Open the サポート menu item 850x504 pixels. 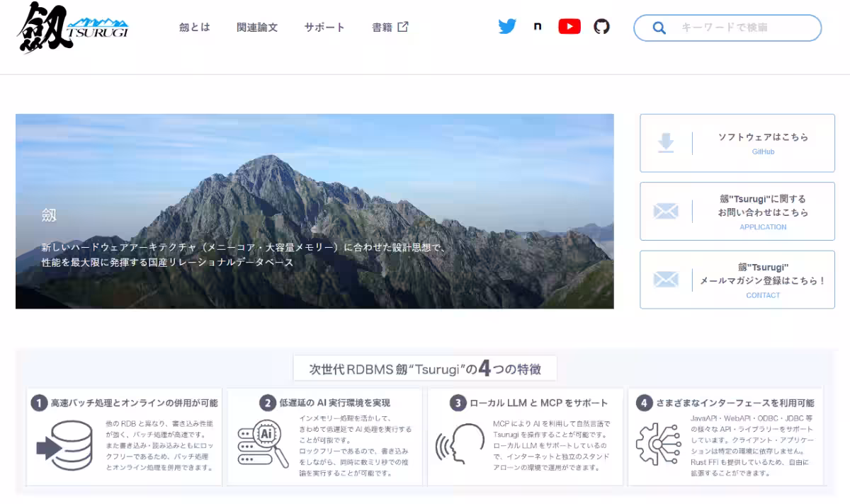click(x=324, y=27)
